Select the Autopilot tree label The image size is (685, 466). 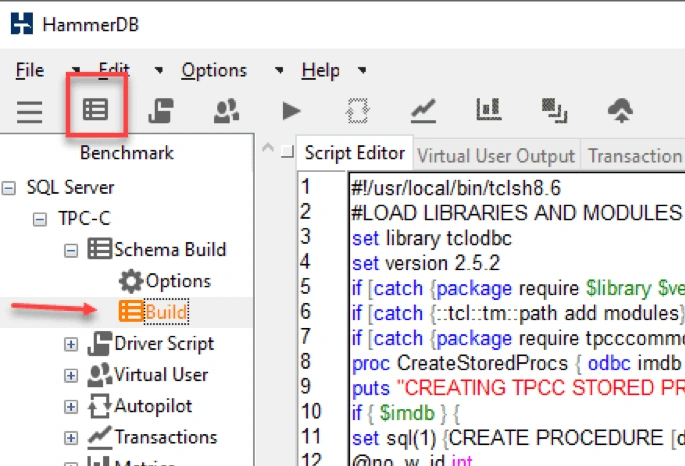pos(153,406)
